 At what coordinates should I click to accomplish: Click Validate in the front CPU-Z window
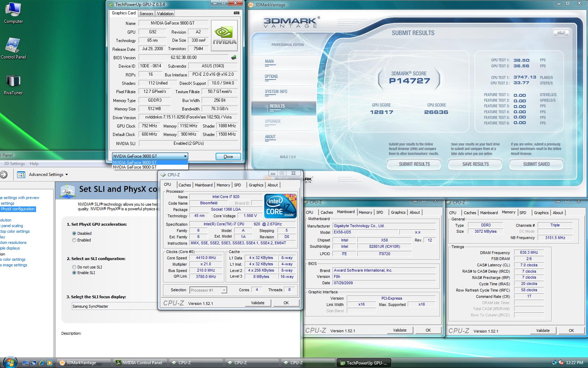point(258,303)
